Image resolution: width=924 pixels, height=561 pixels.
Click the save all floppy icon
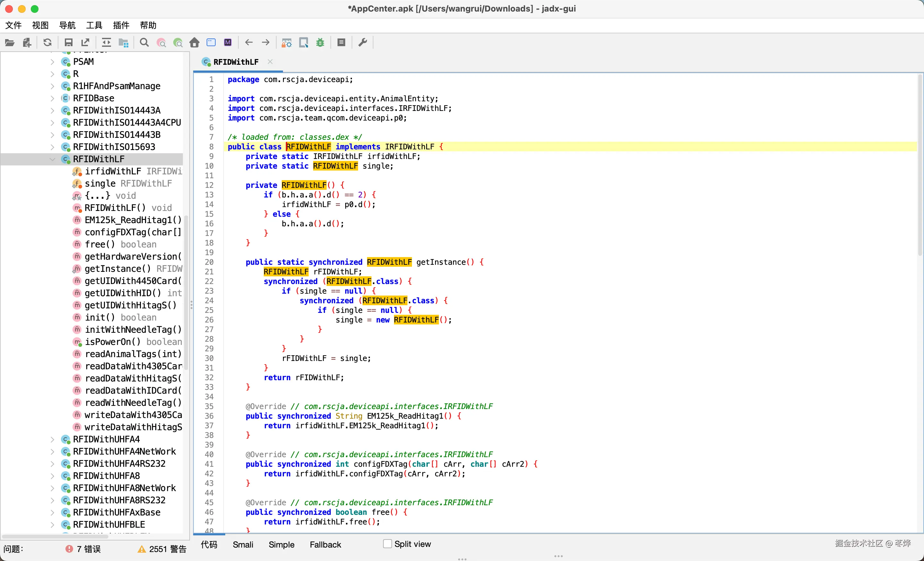click(68, 42)
